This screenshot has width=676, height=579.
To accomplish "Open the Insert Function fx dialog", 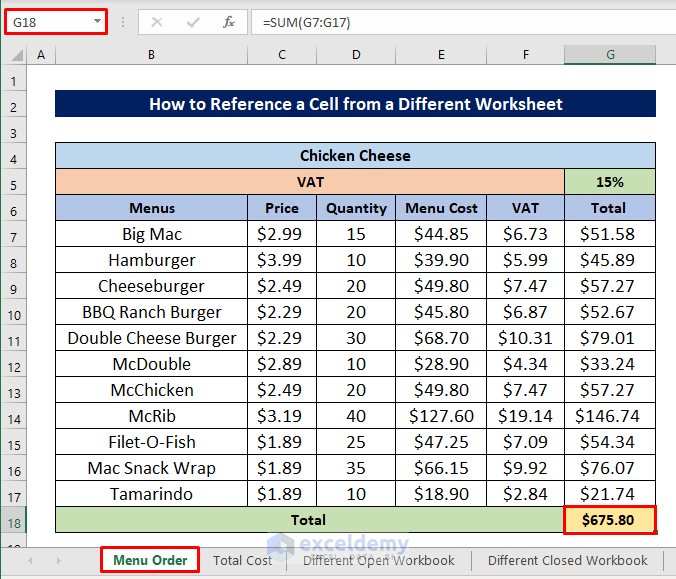I will point(229,22).
